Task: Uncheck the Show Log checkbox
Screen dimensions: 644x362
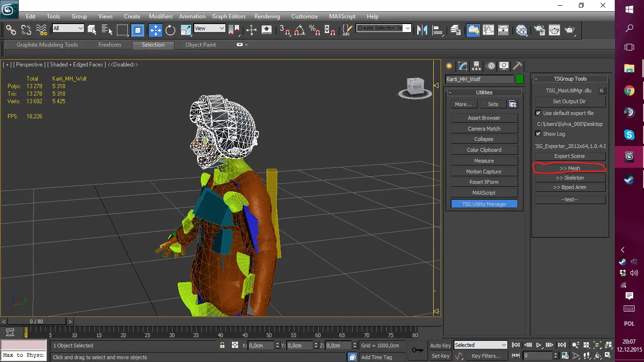Action: click(x=538, y=134)
